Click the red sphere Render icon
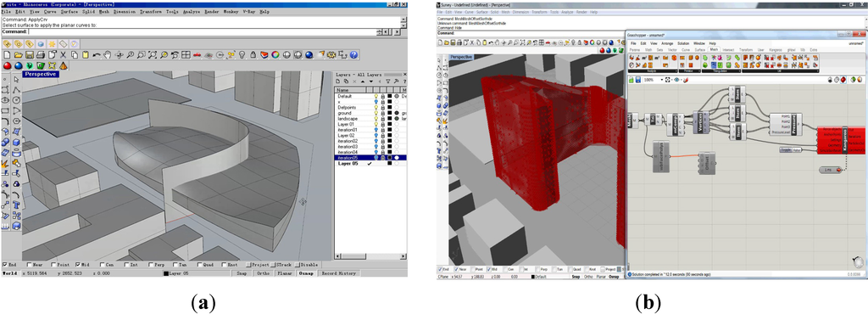Image resolution: width=868 pixels, height=320 pixels. pyautogui.click(x=7, y=65)
